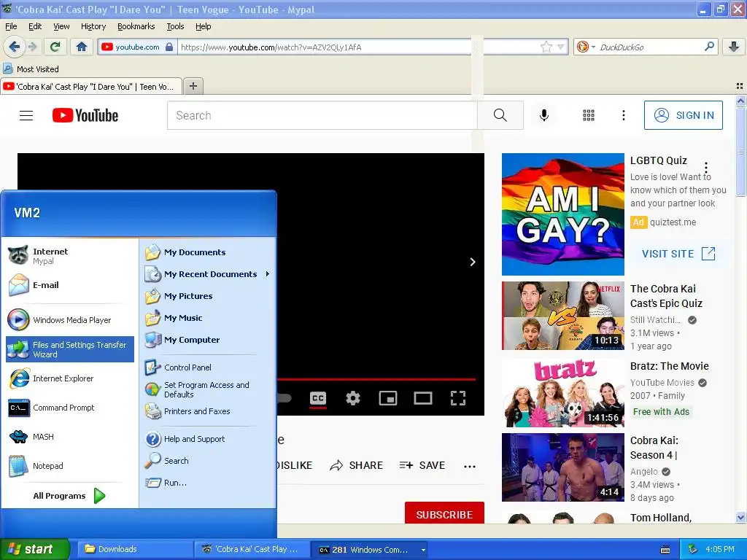Image resolution: width=747 pixels, height=560 pixels.
Task: Expand the 281 Windows Command taskbar group
Action: click(423, 550)
